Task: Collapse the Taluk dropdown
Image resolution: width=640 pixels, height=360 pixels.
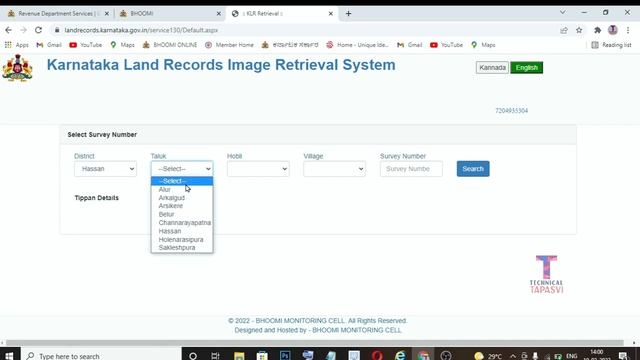Action: coord(182,169)
